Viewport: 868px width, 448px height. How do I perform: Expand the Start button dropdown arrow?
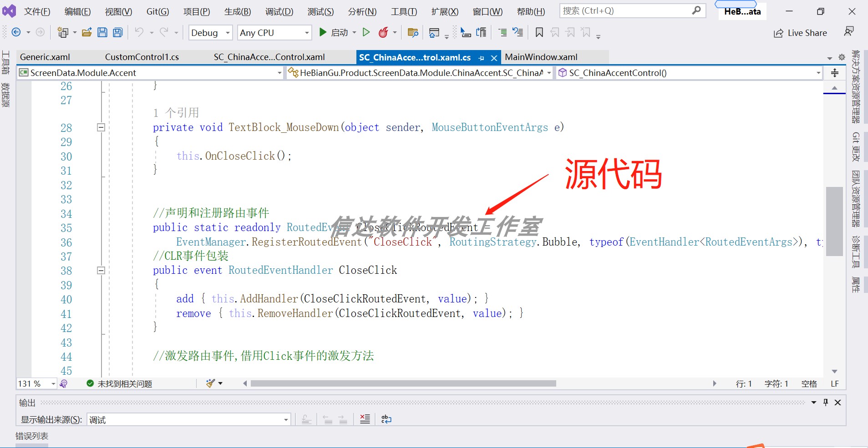(x=354, y=32)
